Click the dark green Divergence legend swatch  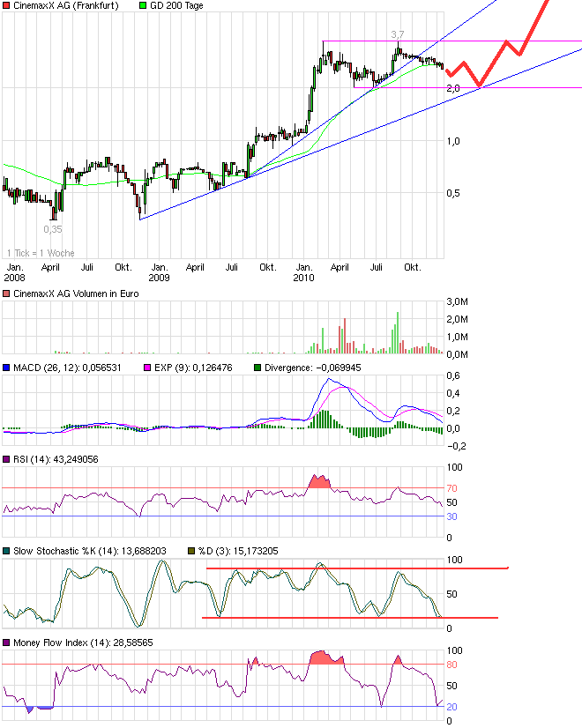(x=258, y=367)
